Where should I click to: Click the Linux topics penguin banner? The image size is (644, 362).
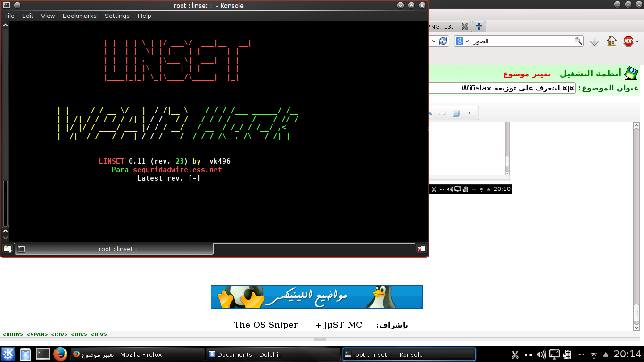(317, 297)
